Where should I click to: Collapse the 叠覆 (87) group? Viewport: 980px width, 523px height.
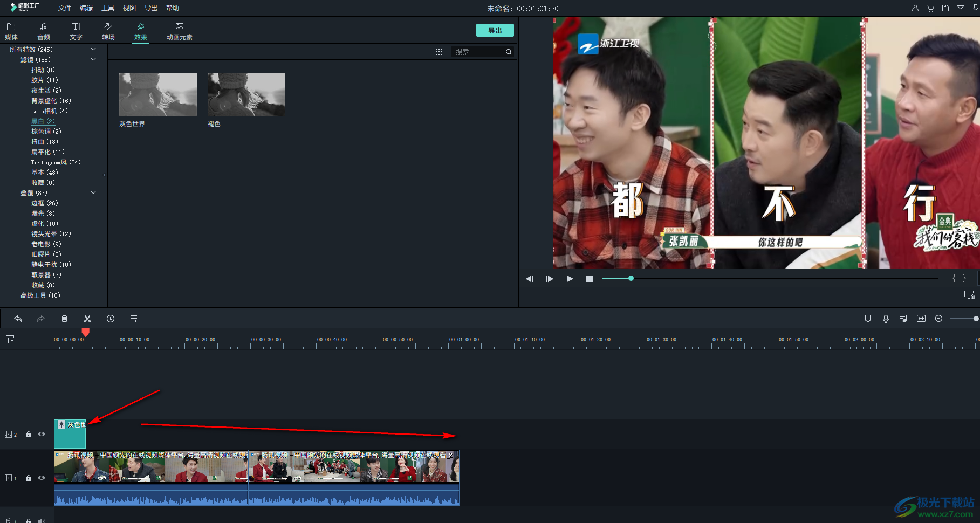coord(93,192)
